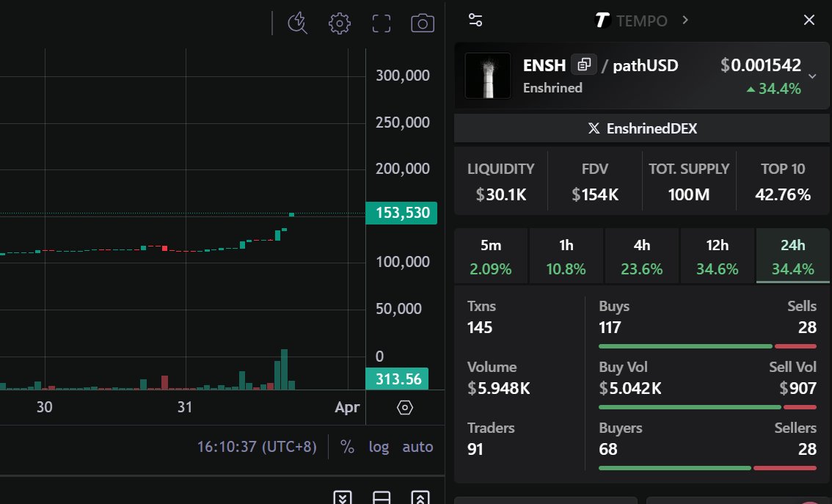Select the 4h timeframe tab
The image size is (832, 504).
click(641, 256)
